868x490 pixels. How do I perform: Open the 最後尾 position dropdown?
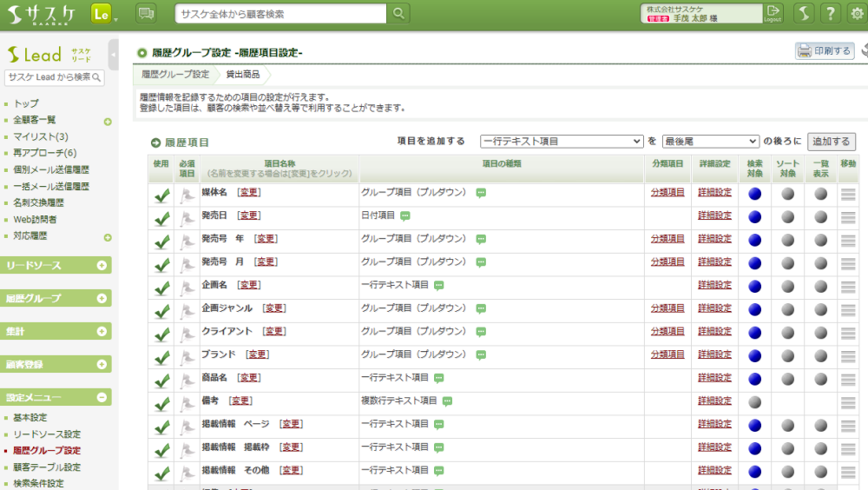[709, 141]
